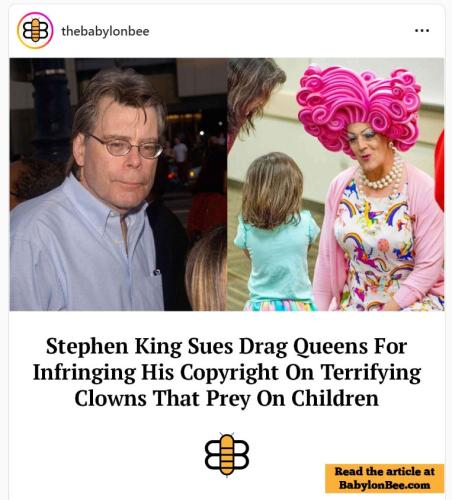This screenshot has height=500, width=452.
Task: Select the BabylonBee.com text in banner
Action: click(x=384, y=485)
